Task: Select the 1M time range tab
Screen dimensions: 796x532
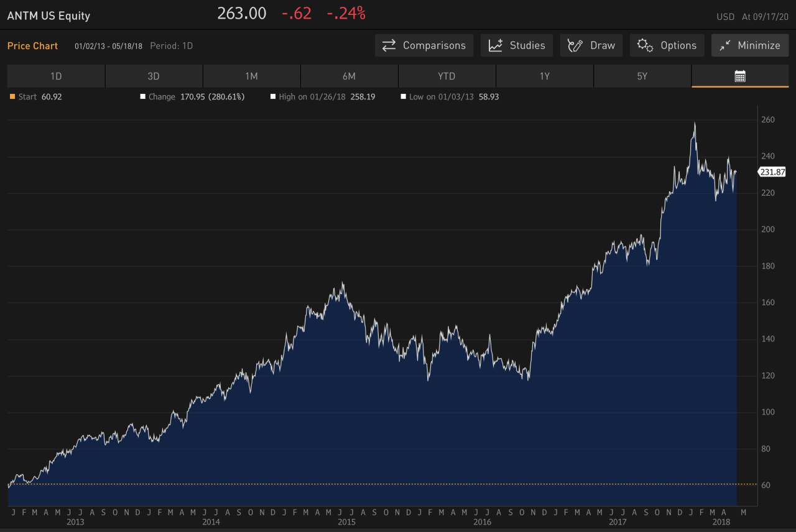Action: point(251,76)
